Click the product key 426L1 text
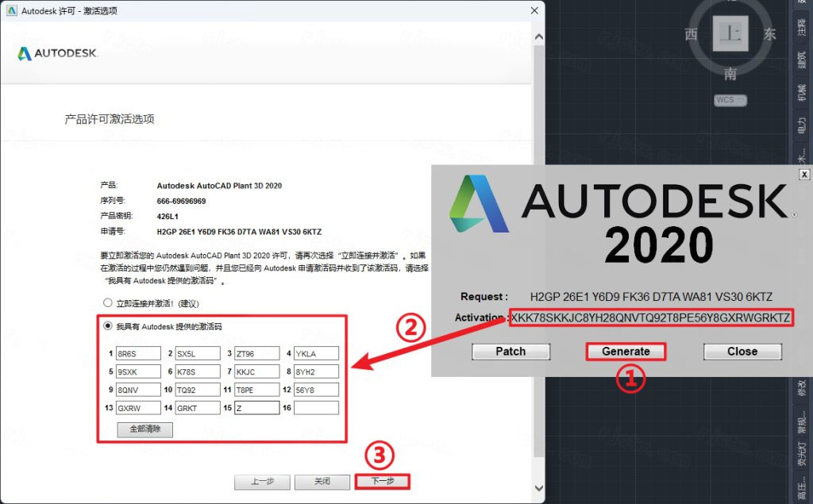The image size is (813, 504). 168,216
